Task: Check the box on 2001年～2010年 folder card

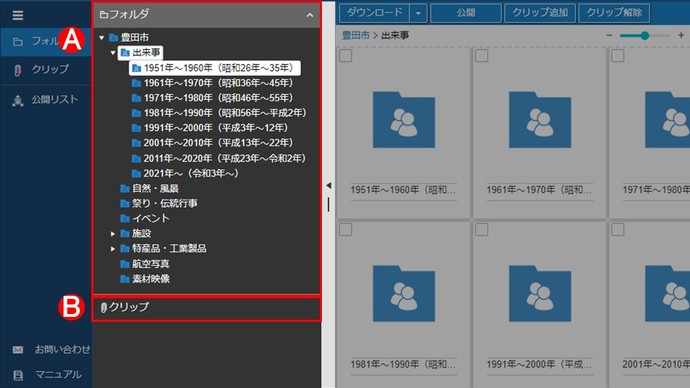Action: pyautogui.click(x=617, y=230)
